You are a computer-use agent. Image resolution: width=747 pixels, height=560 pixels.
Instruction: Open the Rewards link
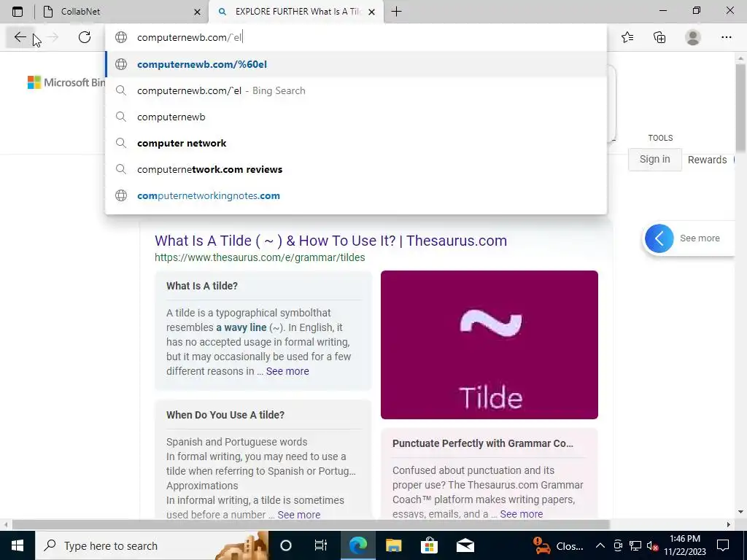[707, 160]
